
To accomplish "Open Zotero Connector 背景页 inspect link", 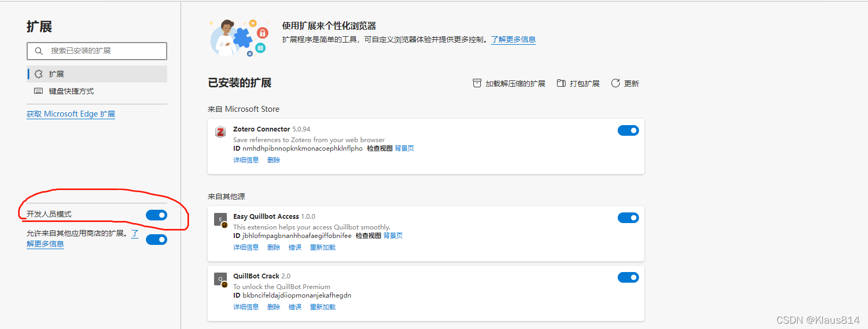I will click(x=405, y=149).
